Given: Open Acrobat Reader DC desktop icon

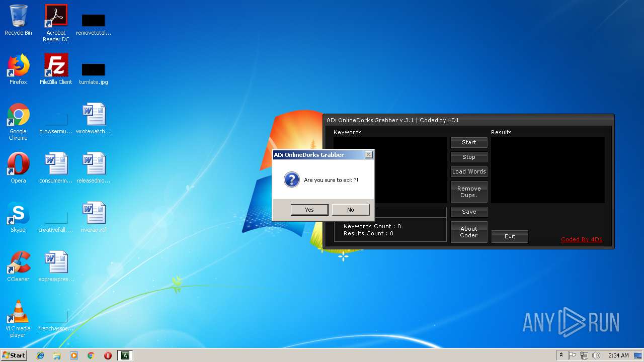Looking at the screenshot, I should click(56, 23).
